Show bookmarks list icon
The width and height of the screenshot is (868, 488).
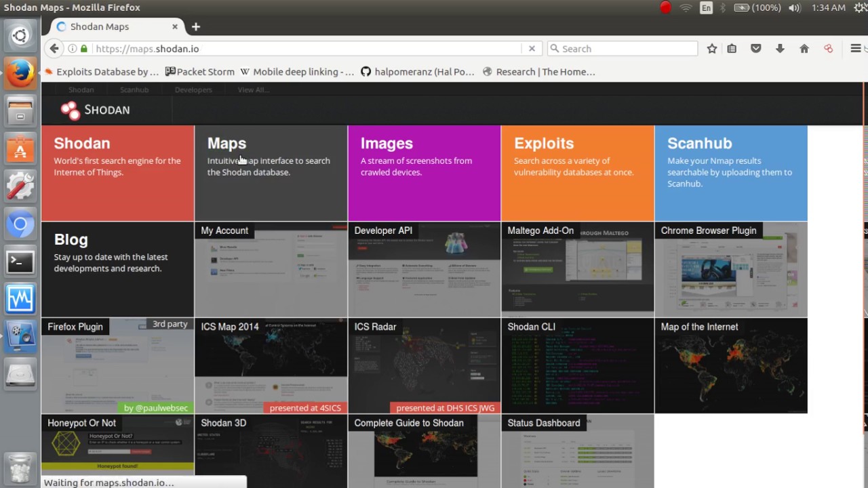click(x=732, y=49)
